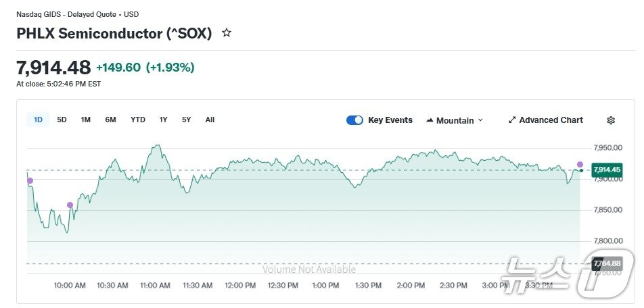Open chart settings gear icon

611,120
